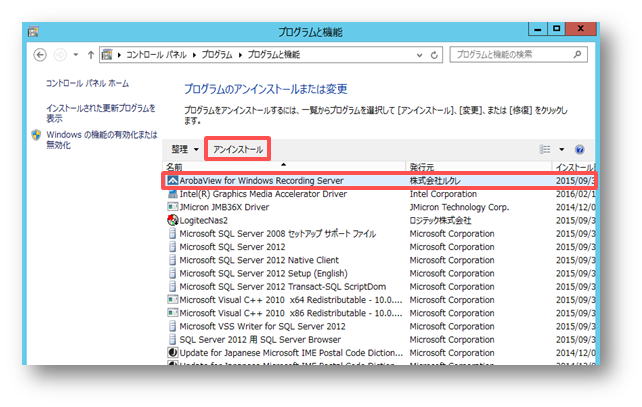Sort by the 発行元 column header

[422, 167]
